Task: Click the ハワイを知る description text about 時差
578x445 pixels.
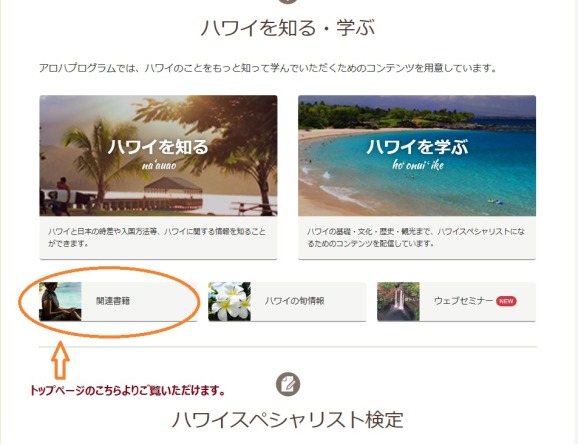Action: pyautogui.click(x=157, y=237)
